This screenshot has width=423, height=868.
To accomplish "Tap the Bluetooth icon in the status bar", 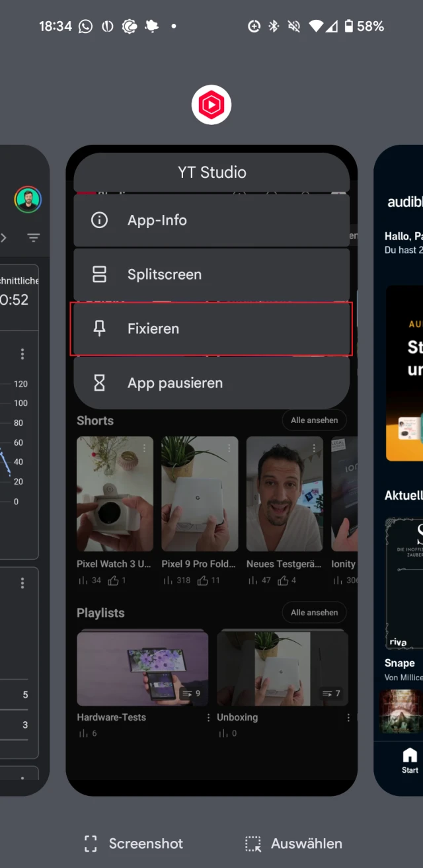I will (x=274, y=26).
